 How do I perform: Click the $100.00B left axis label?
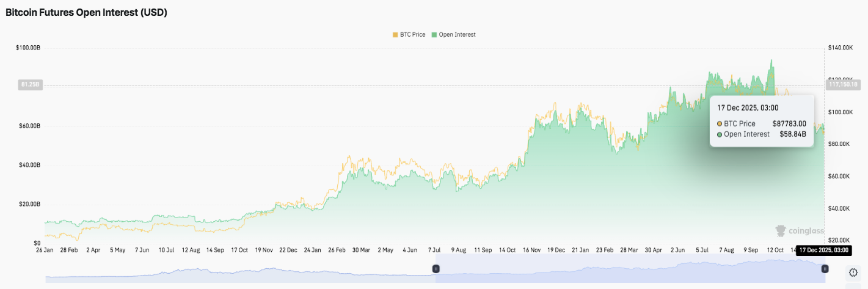click(x=28, y=48)
